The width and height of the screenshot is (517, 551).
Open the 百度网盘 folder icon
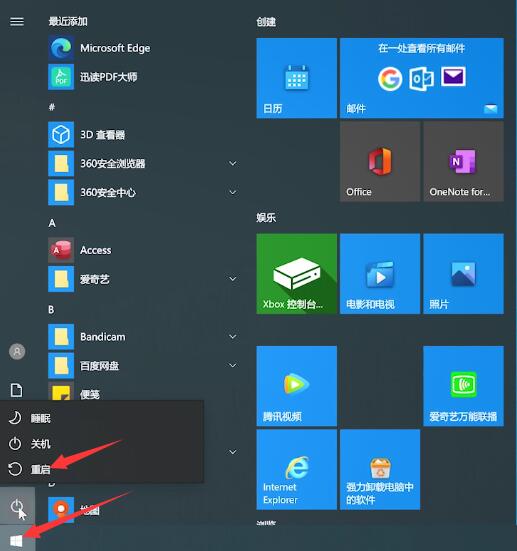point(61,365)
